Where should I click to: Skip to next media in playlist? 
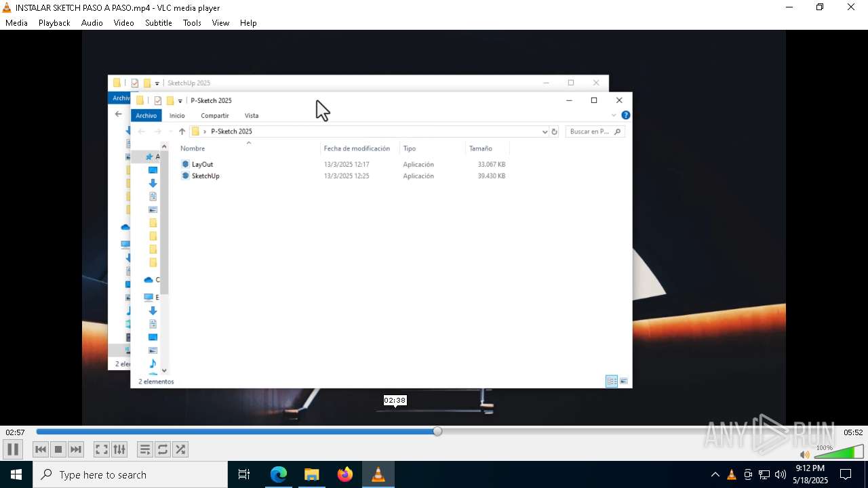pos(76,449)
